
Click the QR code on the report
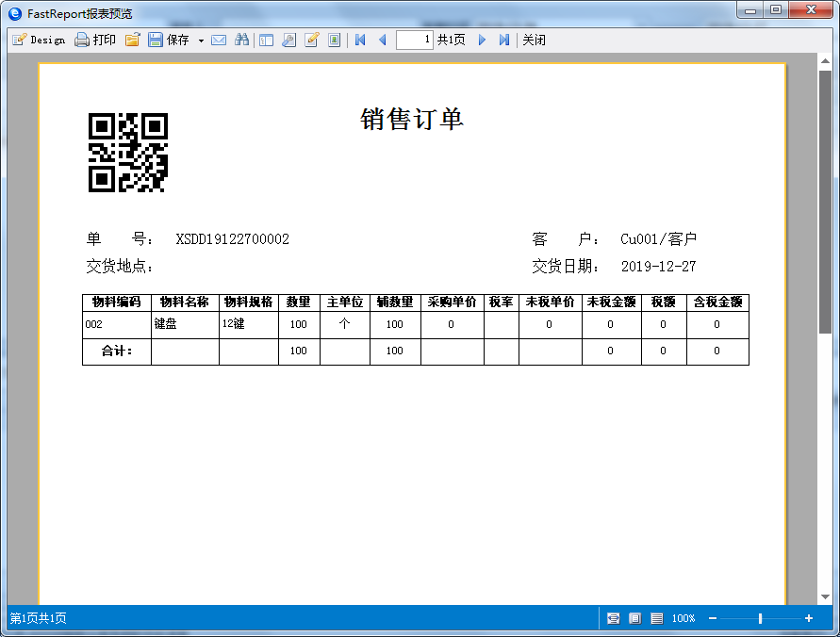click(128, 153)
